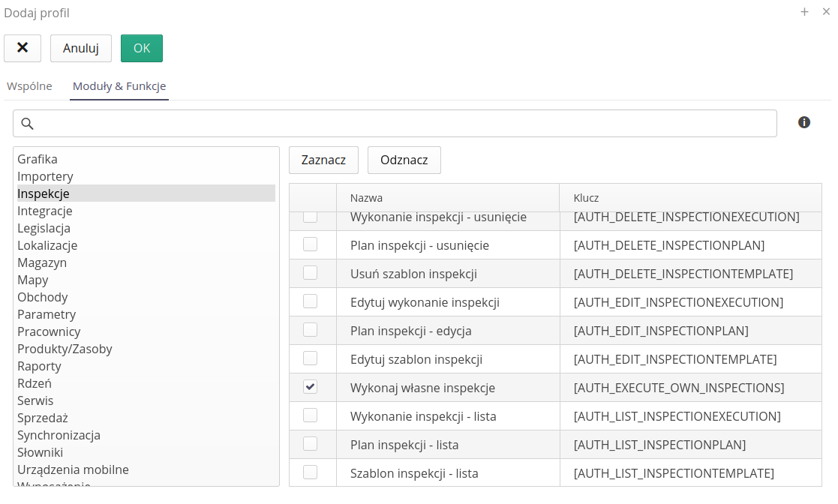The width and height of the screenshot is (838, 504).
Task: Enable the Edytuj szablon inspekcji checkbox
Action: click(x=310, y=358)
